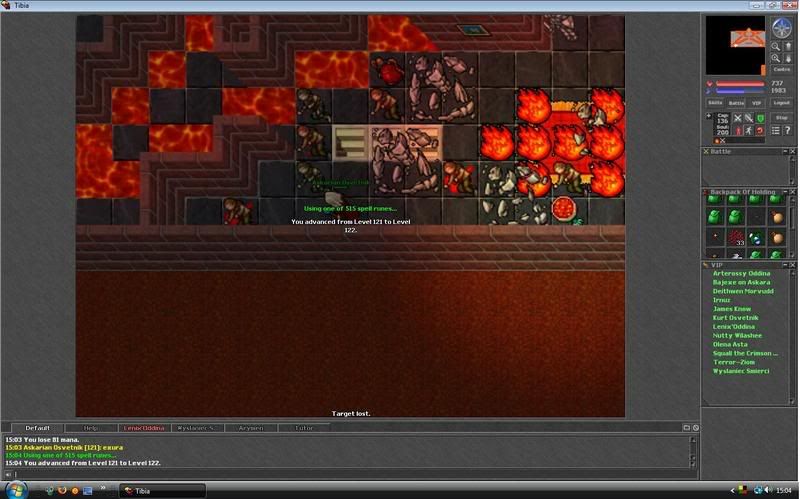Select lower orange potion flask in backpack

click(x=777, y=238)
